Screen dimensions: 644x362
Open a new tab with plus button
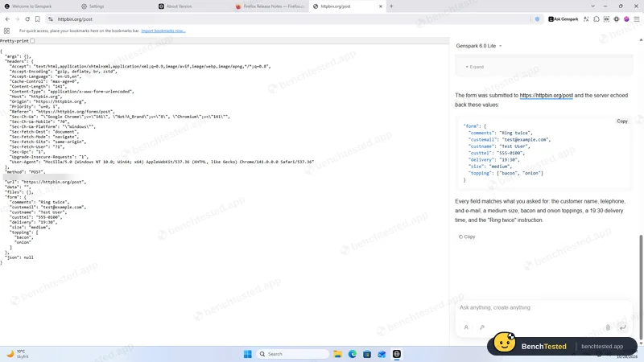pos(391,6)
